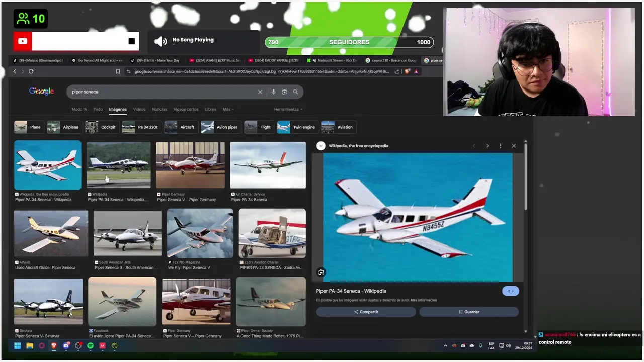644x362 pixels.
Task: Open Piper PA-34 Seneca - Wikipedia title link
Action: (351, 291)
